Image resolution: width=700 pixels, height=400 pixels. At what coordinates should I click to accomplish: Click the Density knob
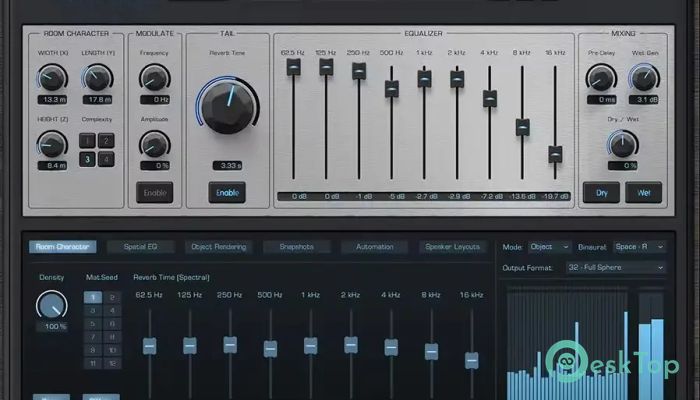tap(51, 305)
